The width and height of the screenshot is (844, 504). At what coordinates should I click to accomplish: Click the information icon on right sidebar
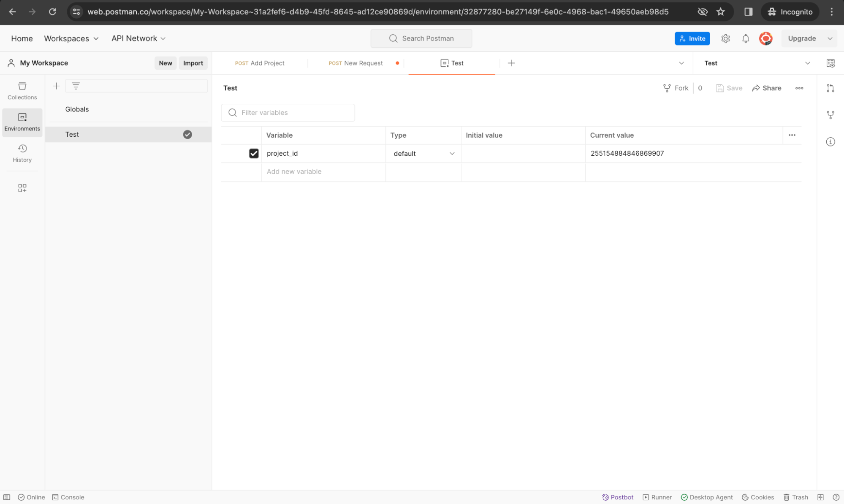pyautogui.click(x=831, y=142)
